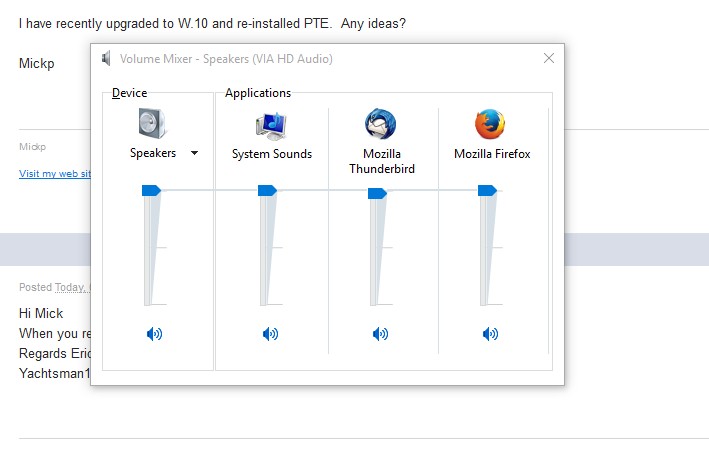Mute Mozilla Thunderbird audio
This screenshot has height=449, width=709.
coord(380,334)
